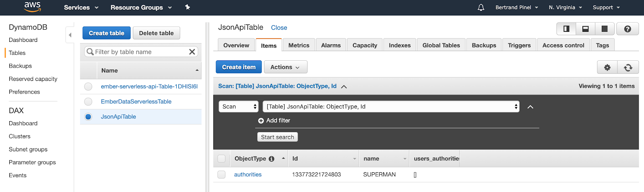This screenshot has height=192, width=644.
Task: Click the Add filter link
Action: [x=278, y=121]
